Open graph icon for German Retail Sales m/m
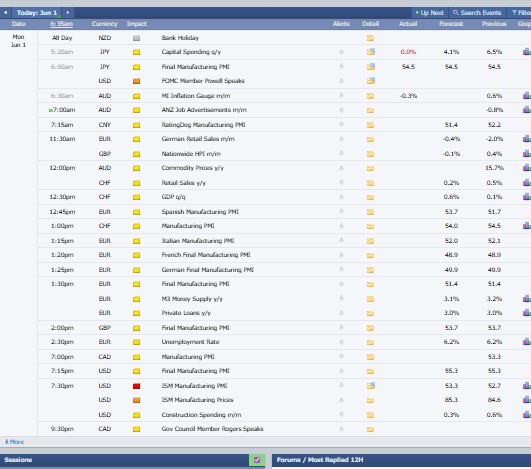 coord(527,138)
